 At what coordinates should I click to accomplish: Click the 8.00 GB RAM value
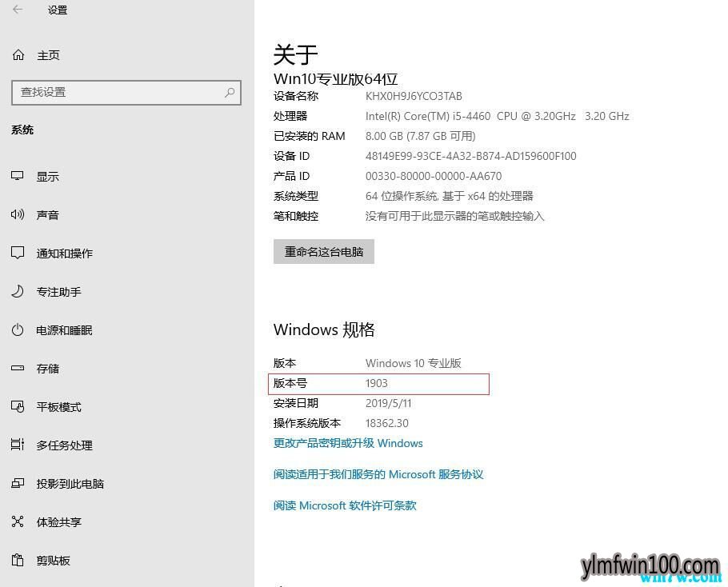tap(421, 136)
